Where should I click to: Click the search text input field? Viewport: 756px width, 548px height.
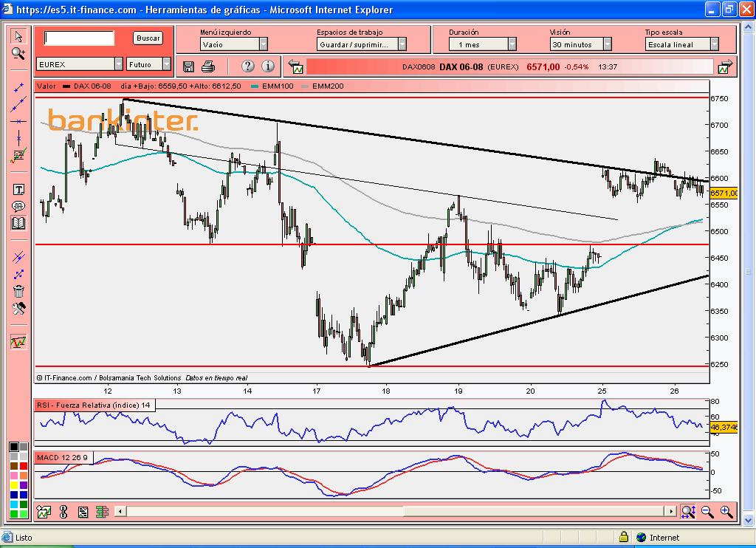pos(79,38)
